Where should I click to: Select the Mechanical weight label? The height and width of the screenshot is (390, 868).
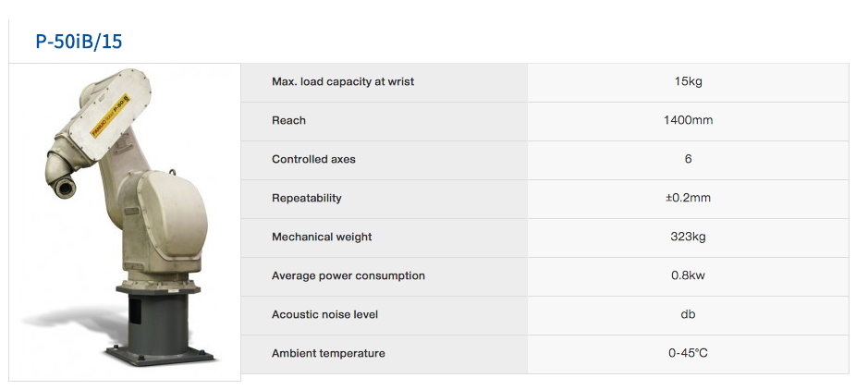pyautogui.click(x=322, y=237)
